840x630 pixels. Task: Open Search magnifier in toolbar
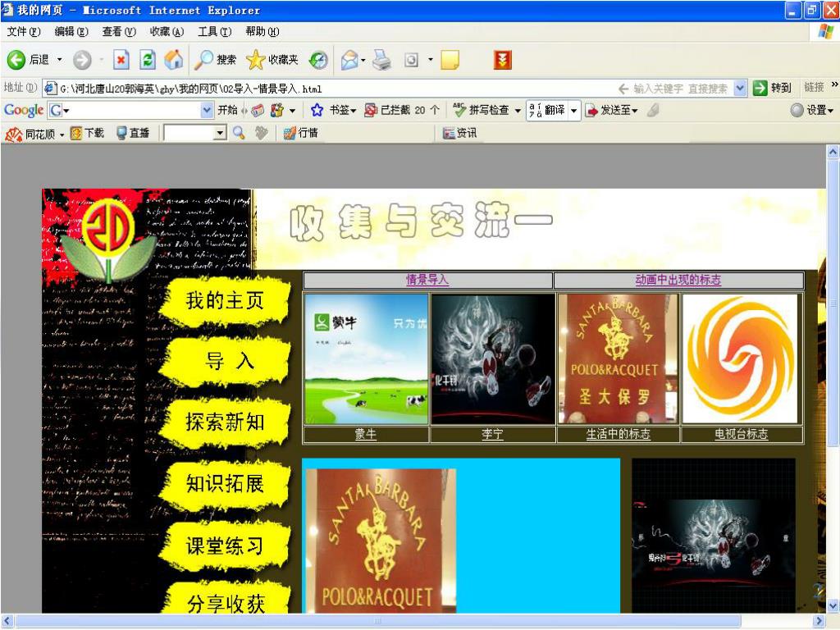pos(203,60)
